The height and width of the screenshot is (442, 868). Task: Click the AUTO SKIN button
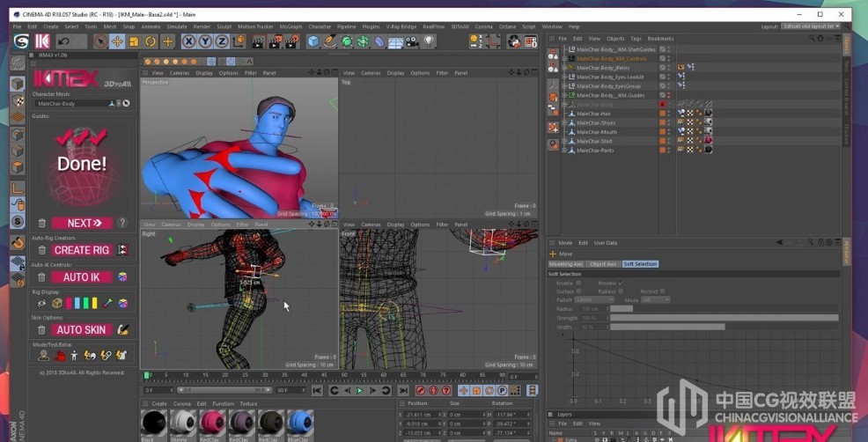pos(83,329)
